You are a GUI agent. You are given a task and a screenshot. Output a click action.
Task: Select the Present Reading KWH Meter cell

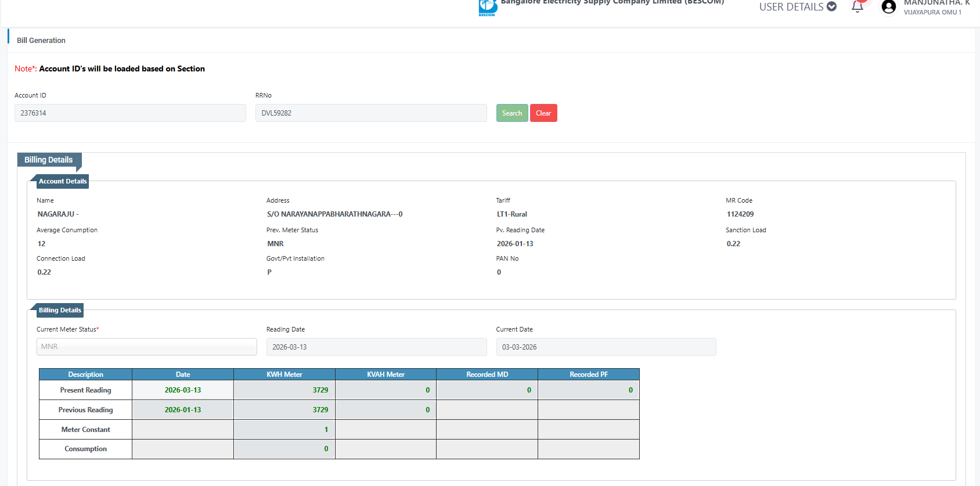pos(284,390)
